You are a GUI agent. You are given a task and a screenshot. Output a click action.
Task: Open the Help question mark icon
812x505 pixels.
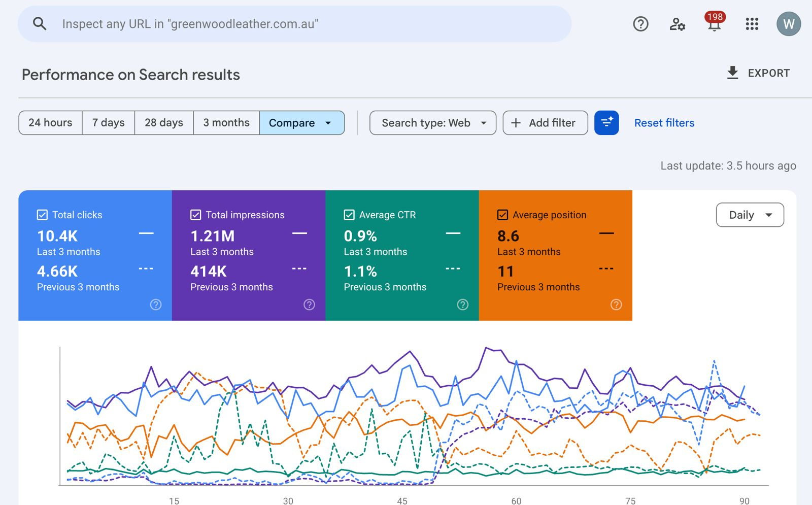[x=640, y=24]
